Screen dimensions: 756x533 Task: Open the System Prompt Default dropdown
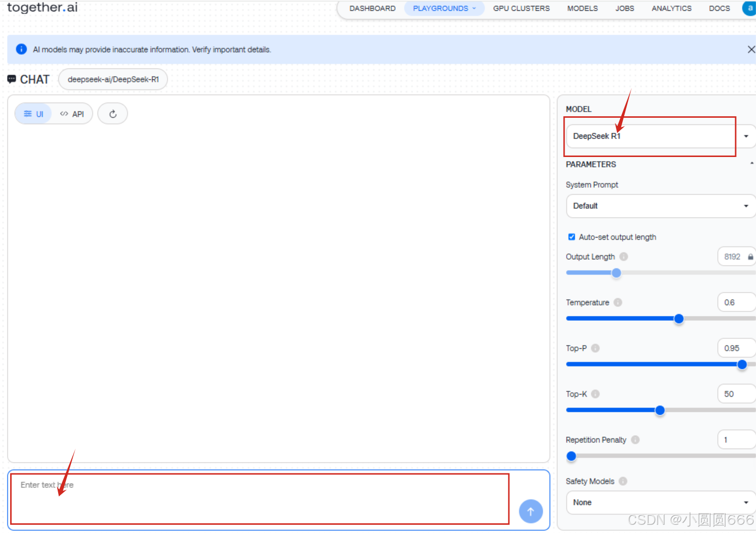tap(661, 206)
